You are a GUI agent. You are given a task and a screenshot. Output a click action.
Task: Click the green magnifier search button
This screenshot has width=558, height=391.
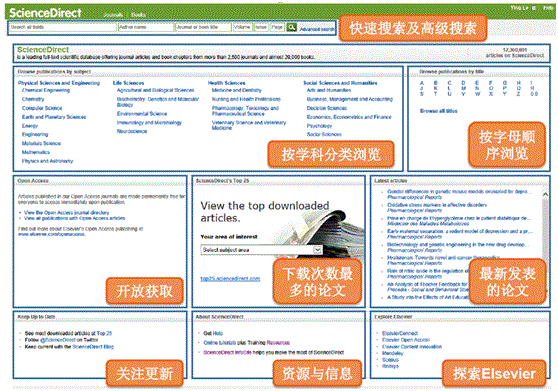pos(291,27)
